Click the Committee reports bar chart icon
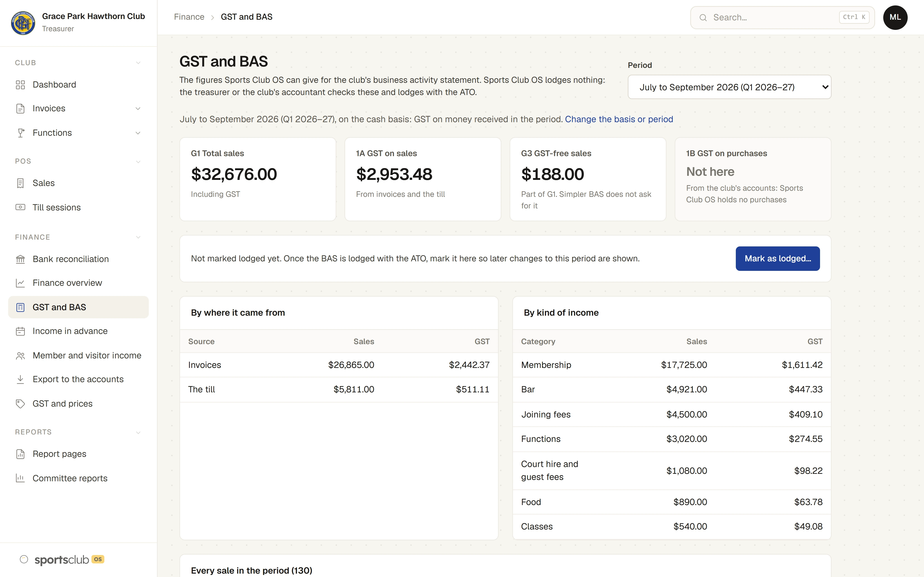The image size is (924, 577). tap(20, 478)
